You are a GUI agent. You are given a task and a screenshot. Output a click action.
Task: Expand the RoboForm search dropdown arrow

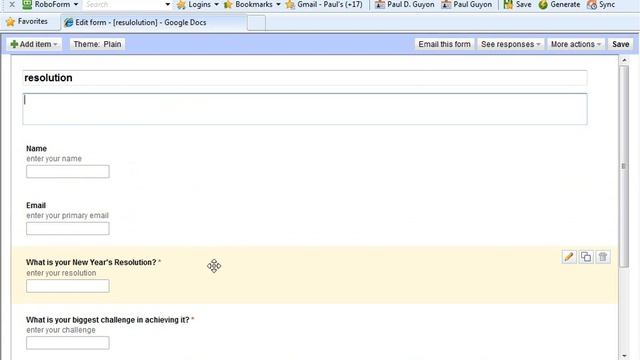167,4
